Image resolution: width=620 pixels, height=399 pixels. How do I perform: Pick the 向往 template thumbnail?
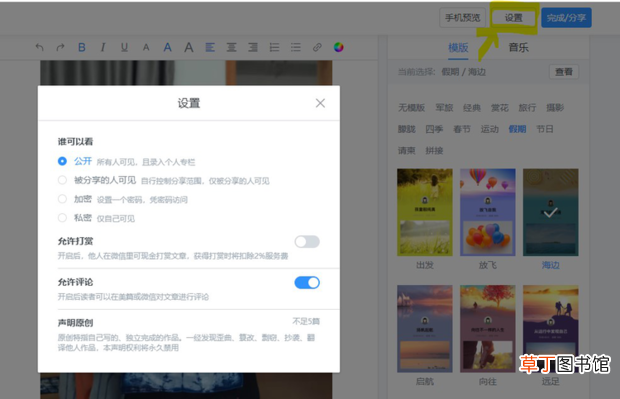click(x=488, y=329)
